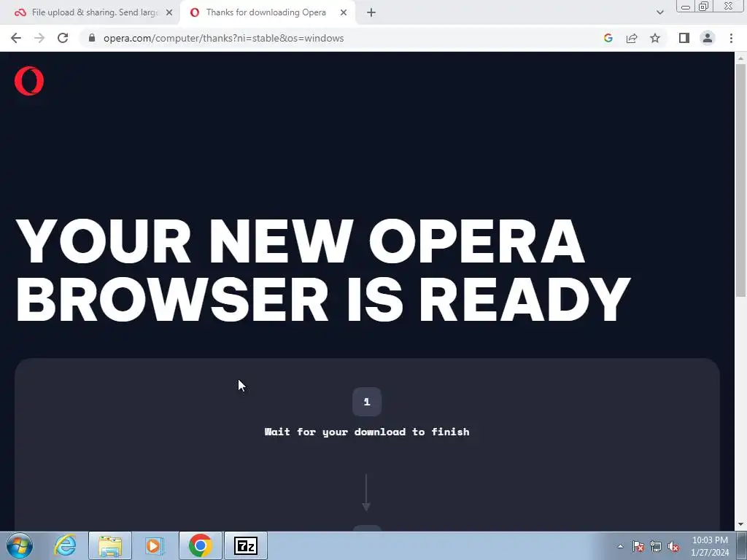Show hidden system tray icons
The image size is (747, 560).
620,546
